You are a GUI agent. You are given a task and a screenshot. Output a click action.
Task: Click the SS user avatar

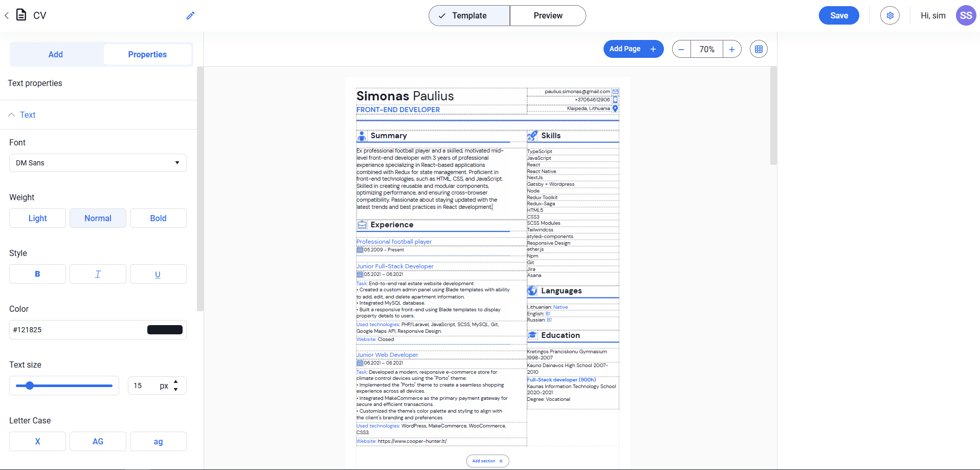[x=966, y=16]
